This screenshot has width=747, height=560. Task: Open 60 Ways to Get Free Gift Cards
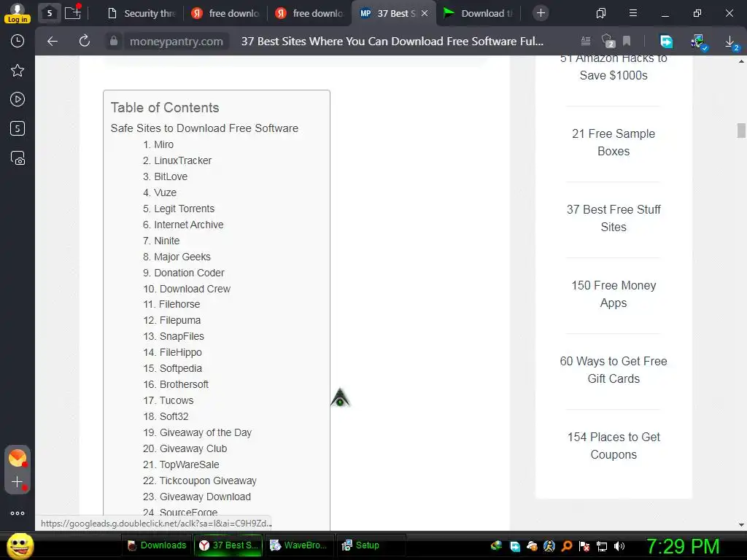tap(613, 370)
